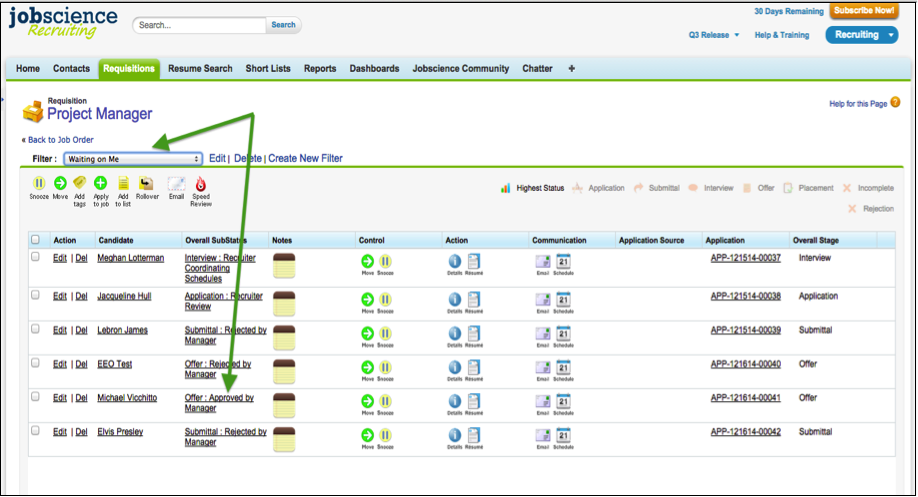918x497 pixels.
Task: Click the 30 Days Remaining link
Action: pos(789,11)
